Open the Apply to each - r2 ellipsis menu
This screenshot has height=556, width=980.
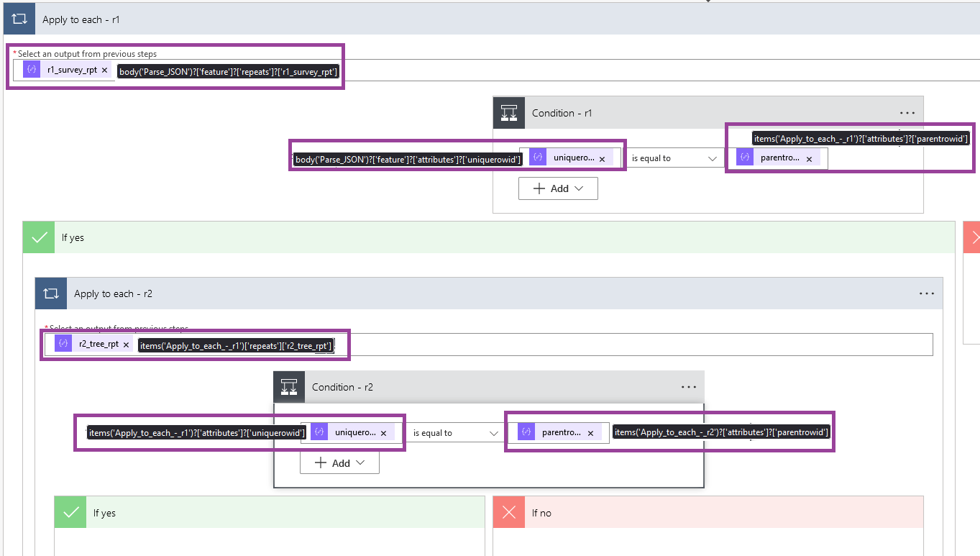pos(926,293)
